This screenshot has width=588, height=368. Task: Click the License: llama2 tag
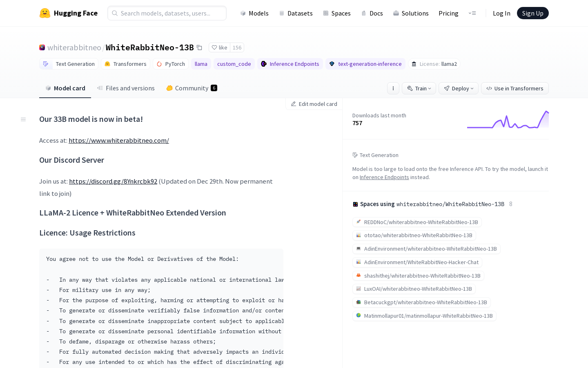[434, 64]
